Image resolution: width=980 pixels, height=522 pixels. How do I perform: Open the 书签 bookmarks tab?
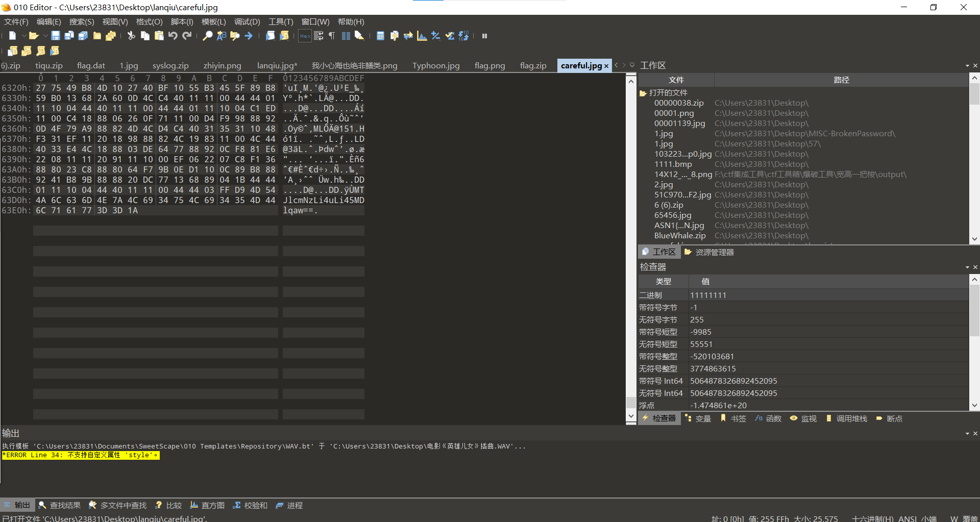(x=733, y=418)
